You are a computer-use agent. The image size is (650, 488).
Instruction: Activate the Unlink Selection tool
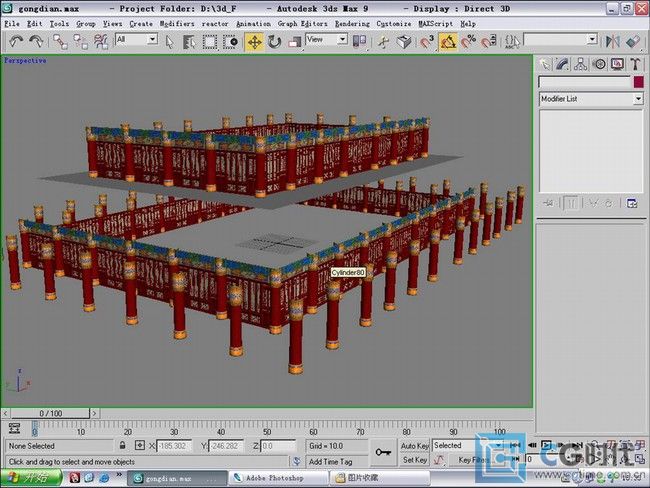tap(80, 41)
